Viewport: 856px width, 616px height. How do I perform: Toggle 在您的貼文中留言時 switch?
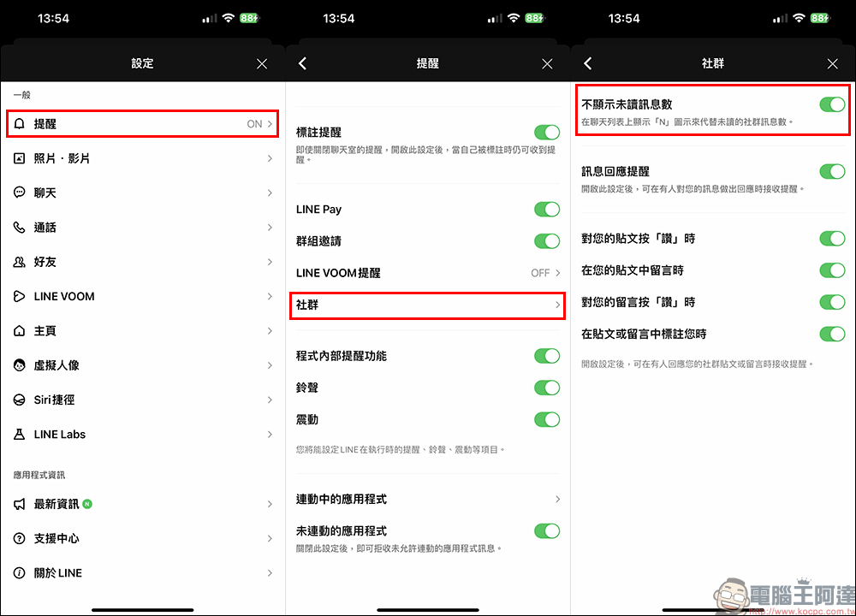pos(833,270)
